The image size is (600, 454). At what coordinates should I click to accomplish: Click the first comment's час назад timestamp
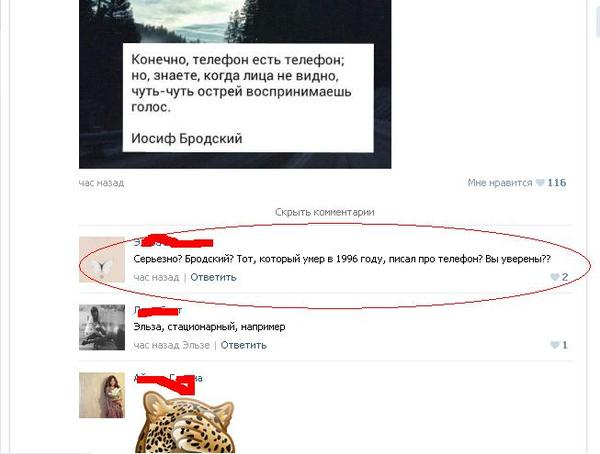[156, 277]
